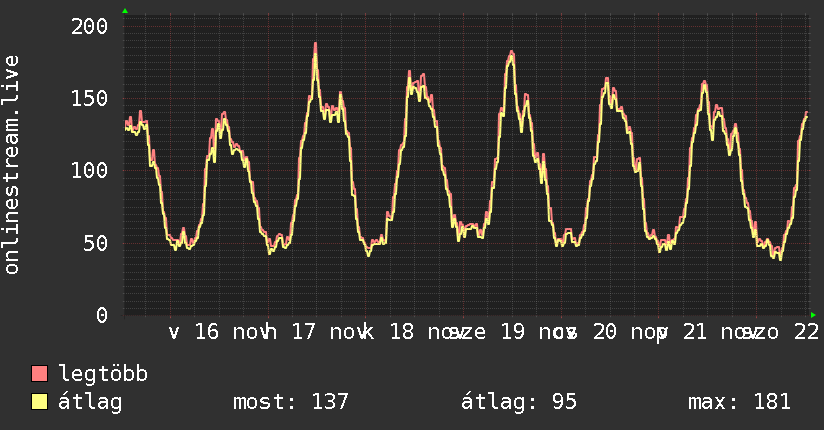Click the 'most: 137' current value
The height and width of the screenshot is (430, 824).
click(x=291, y=402)
